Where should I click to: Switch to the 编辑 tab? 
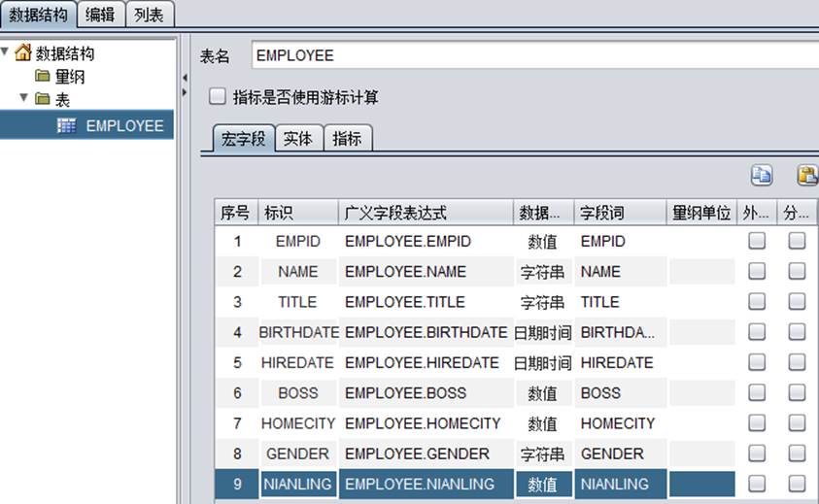(x=101, y=14)
